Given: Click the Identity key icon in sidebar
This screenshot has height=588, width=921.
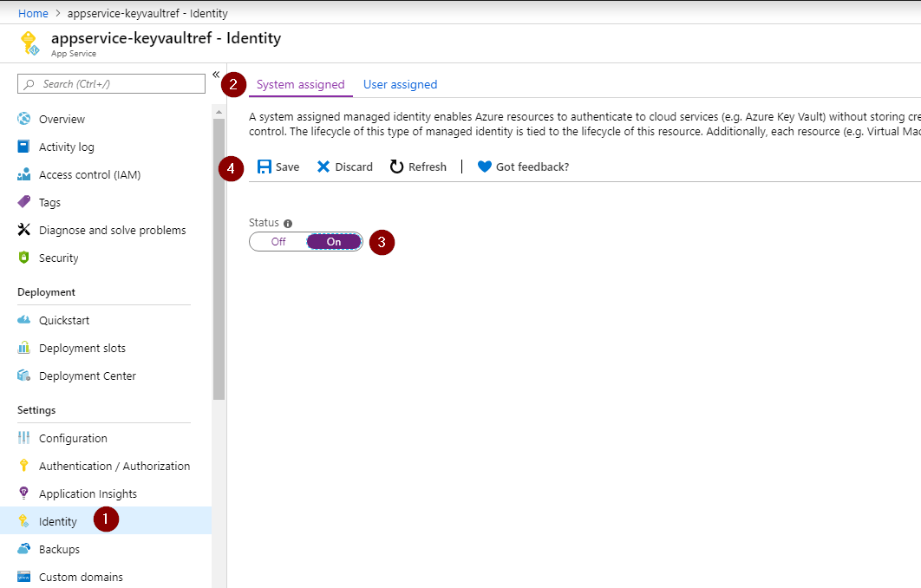Looking at the screenshot, I should [x=24, y=521].
